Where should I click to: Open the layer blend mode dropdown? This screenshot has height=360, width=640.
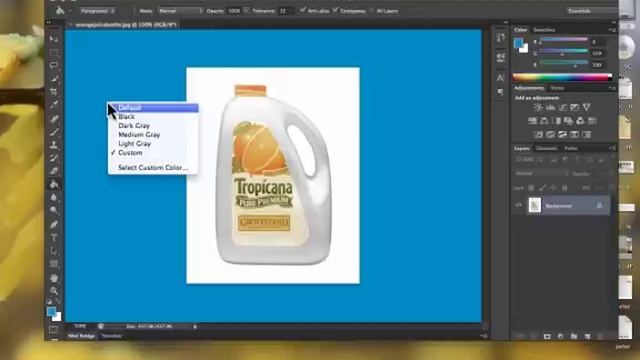(541, 173)
